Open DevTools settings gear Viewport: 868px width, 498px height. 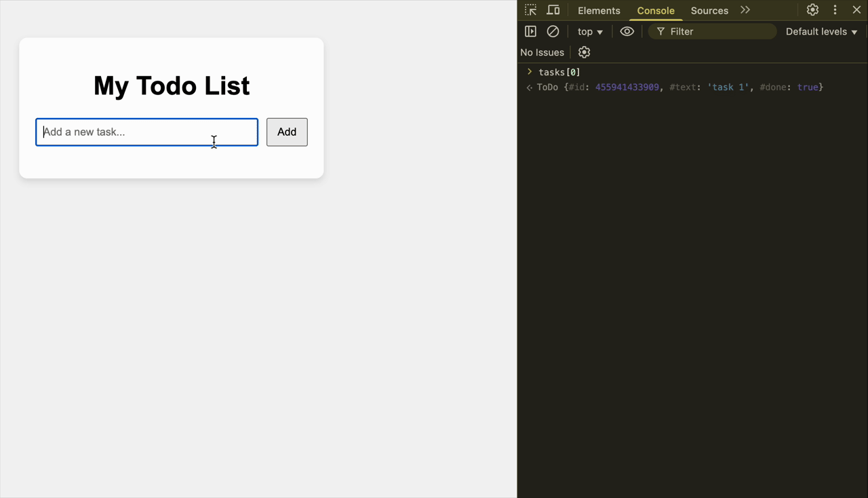[x=812, y=10]
